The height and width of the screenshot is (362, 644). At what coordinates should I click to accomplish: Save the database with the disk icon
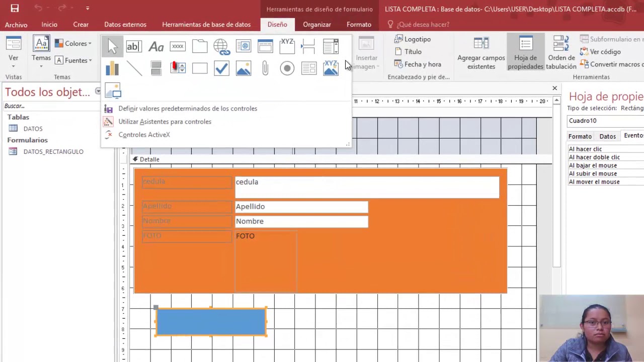[x=15, y=8]
